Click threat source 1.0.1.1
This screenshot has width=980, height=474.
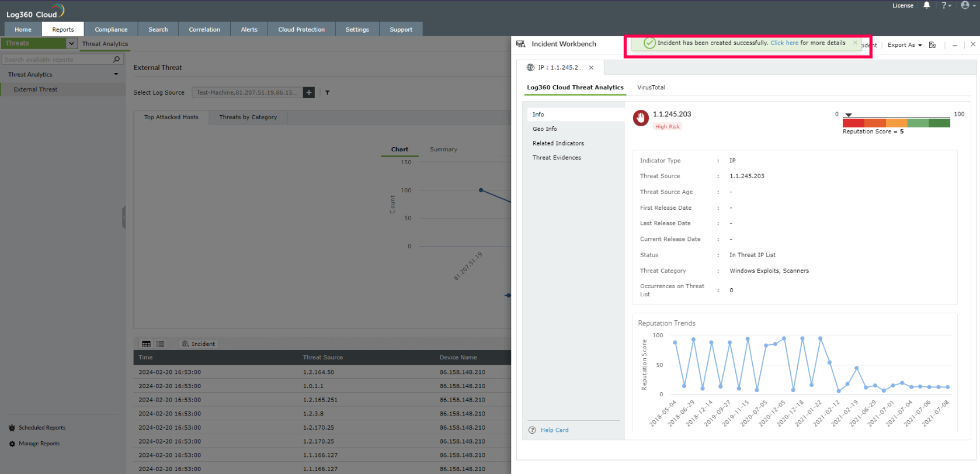pyautogui.click(x=313, y=386)
